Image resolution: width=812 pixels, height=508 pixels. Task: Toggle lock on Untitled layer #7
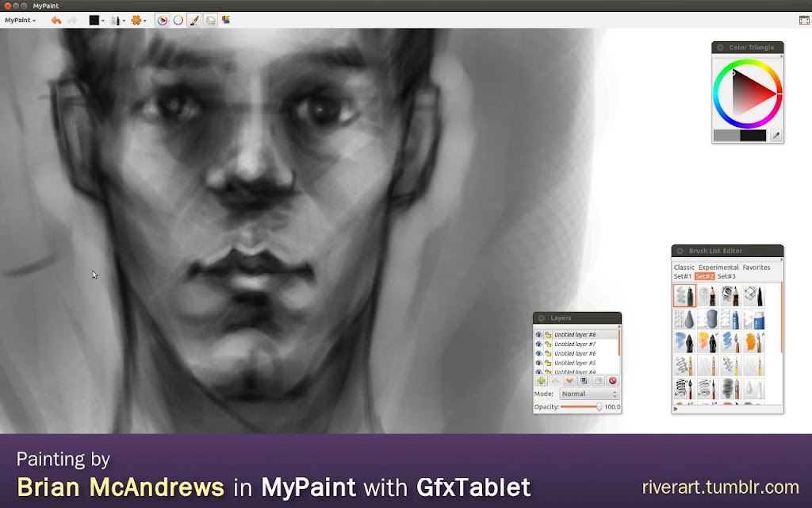[x=548, y=344]
